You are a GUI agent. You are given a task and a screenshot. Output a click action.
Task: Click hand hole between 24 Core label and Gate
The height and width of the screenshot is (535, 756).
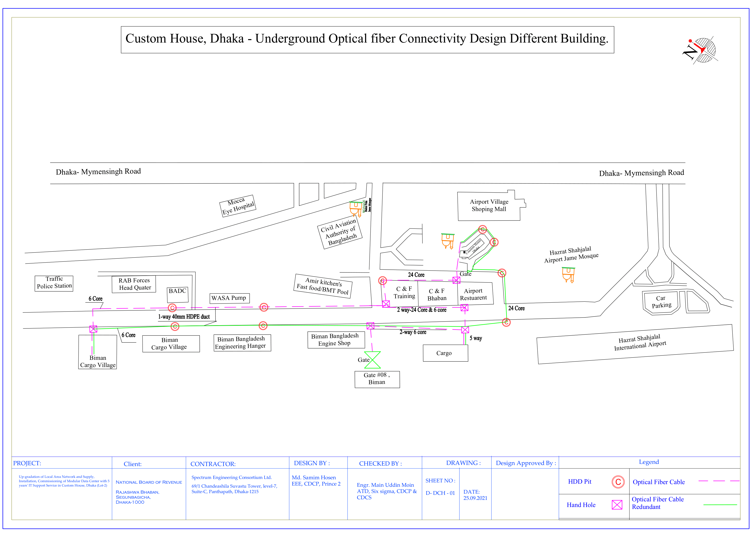(x=456, y=280)
